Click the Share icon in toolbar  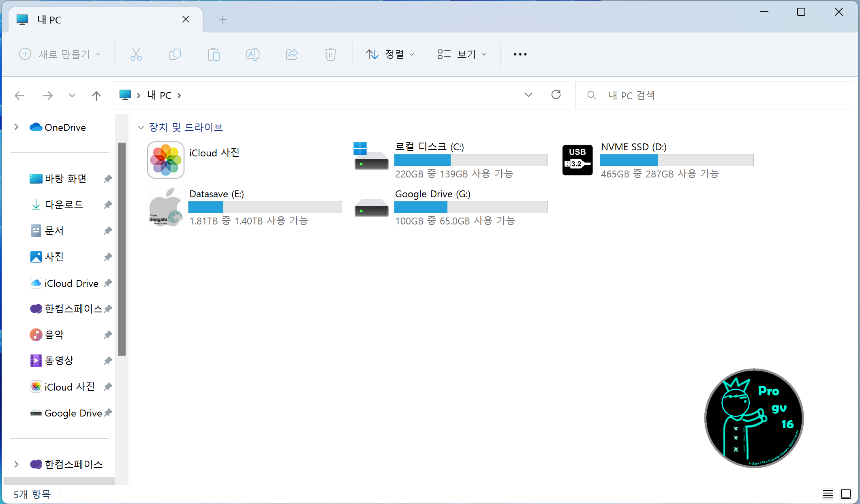292,54
